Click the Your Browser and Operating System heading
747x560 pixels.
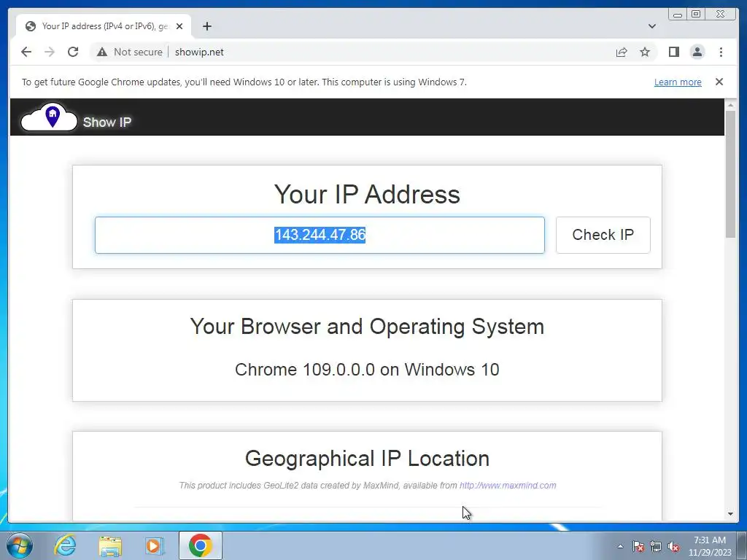click(x=367, y=327)
